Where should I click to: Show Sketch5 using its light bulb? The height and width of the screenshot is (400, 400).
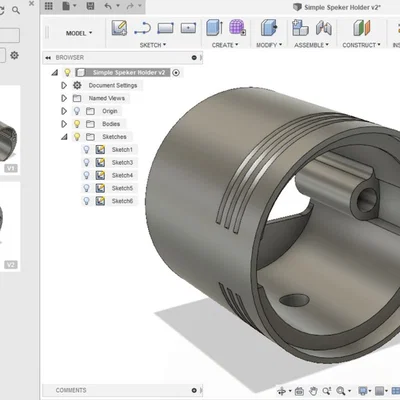click(x=86, y=188)
